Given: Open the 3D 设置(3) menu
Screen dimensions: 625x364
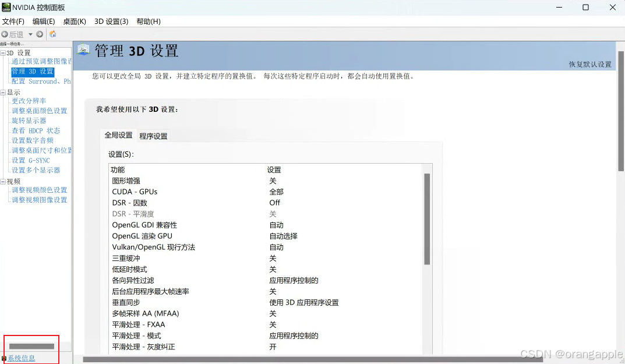Looking at the screenshot, I should coord(111,22).
